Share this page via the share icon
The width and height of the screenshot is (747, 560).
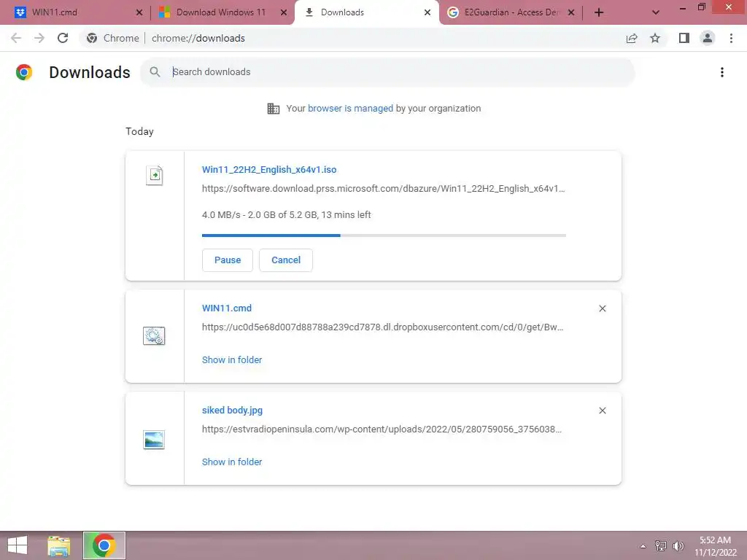point(632,38)
